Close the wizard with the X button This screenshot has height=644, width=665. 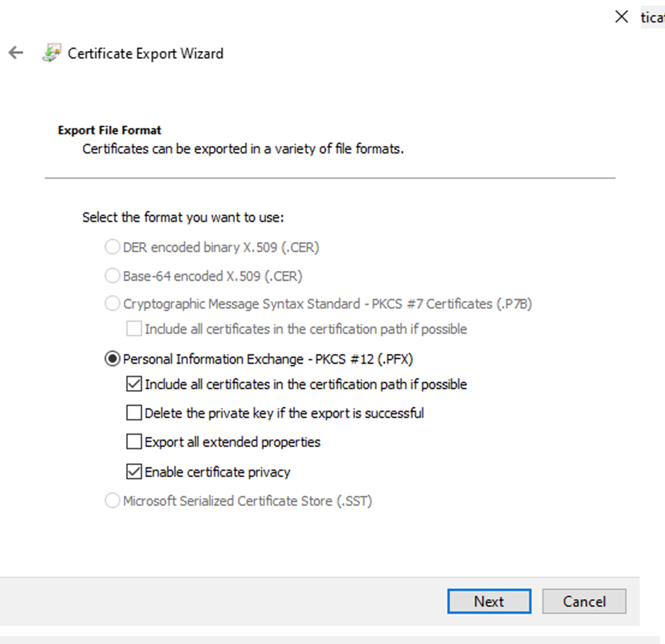tap(621, 17)
